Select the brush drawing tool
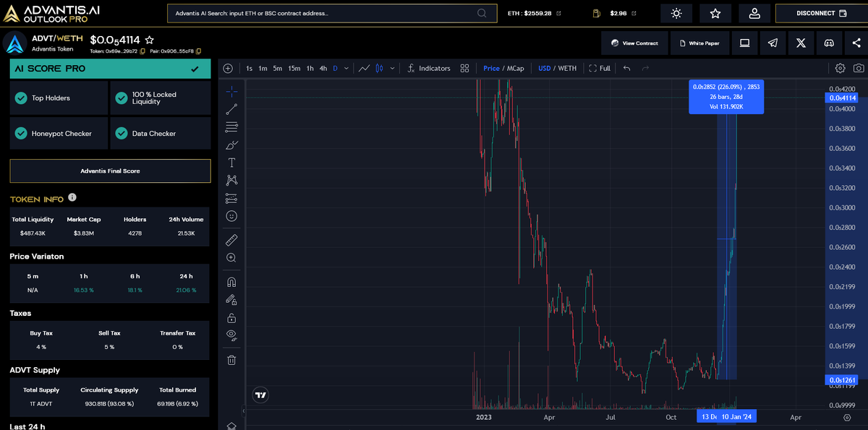This screenshot has height=430, width=868. 231,145
